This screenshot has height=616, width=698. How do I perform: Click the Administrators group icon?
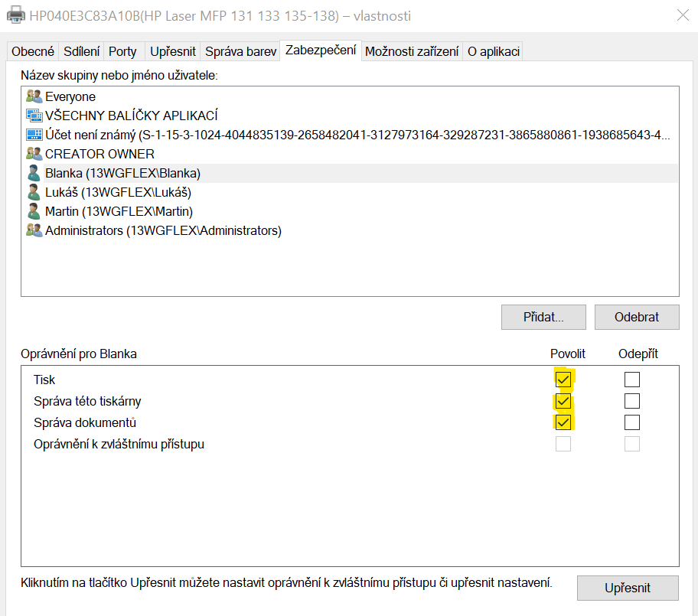click(34, 230)
